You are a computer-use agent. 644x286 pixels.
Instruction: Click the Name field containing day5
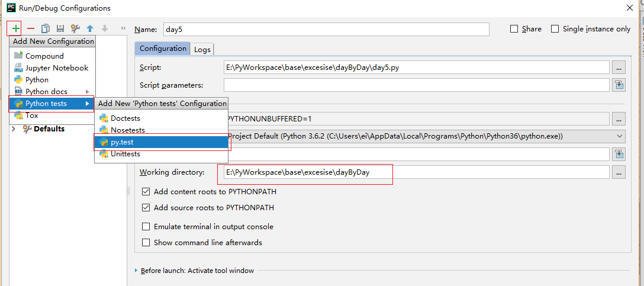[326, 29]
